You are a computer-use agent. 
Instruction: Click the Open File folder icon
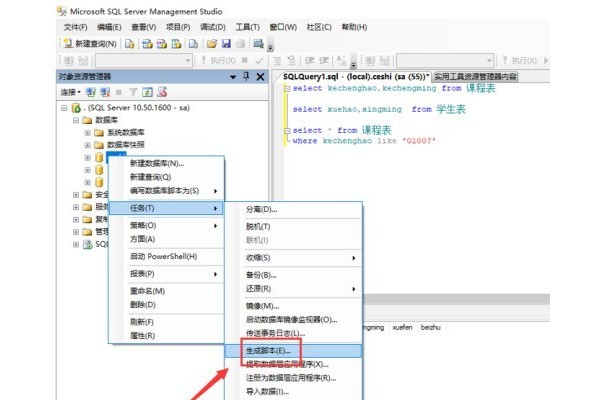pyautogui.click(x=212, y=44)
